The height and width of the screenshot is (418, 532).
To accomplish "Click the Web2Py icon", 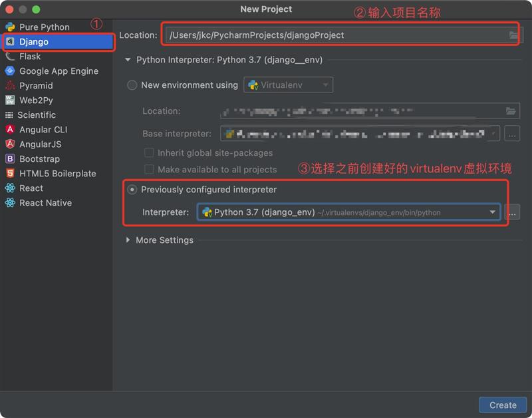I will (10, 100).
